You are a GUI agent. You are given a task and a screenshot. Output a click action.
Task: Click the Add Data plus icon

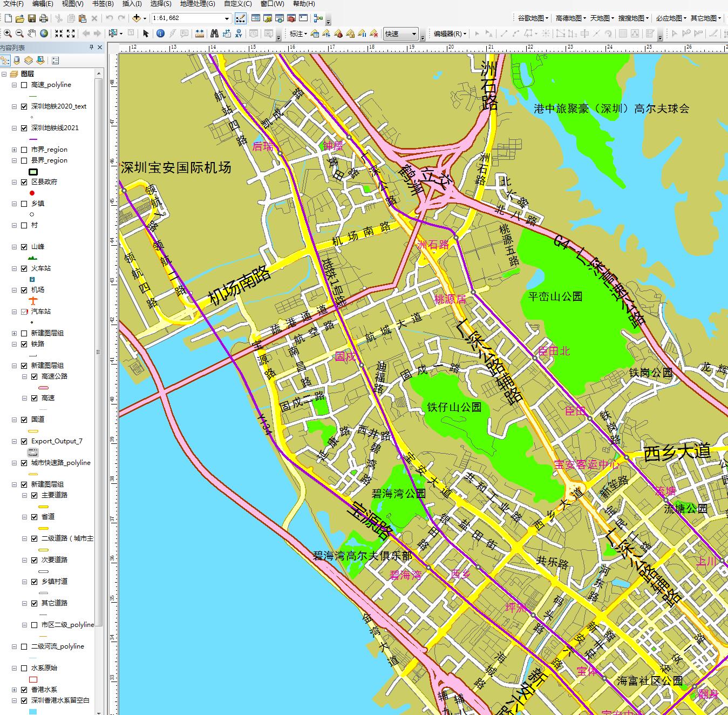pos(137,18)
